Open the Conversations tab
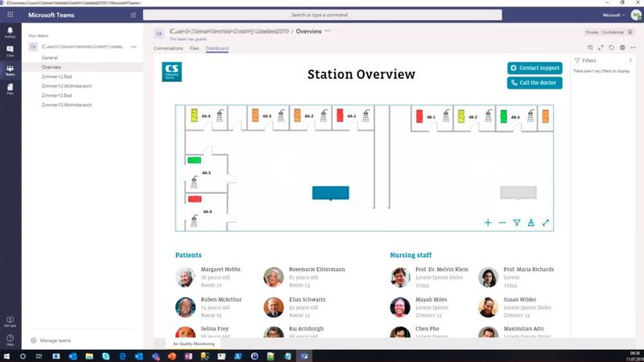This screenshot has height=362, width=644. 168,48
